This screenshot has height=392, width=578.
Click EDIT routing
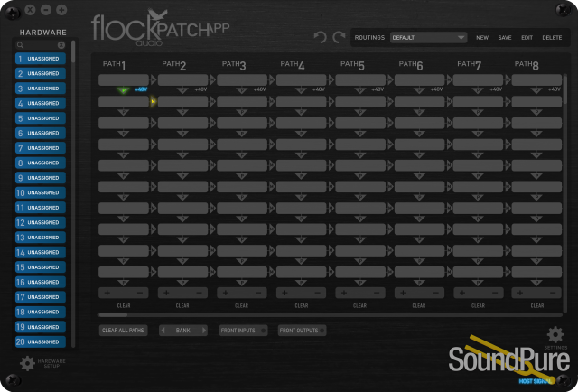pyautogui.click(x=527, y=38)
